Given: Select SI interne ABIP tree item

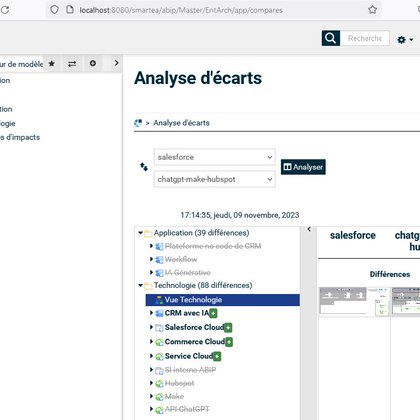Looking at the screenshot, I should coord(190,370).
